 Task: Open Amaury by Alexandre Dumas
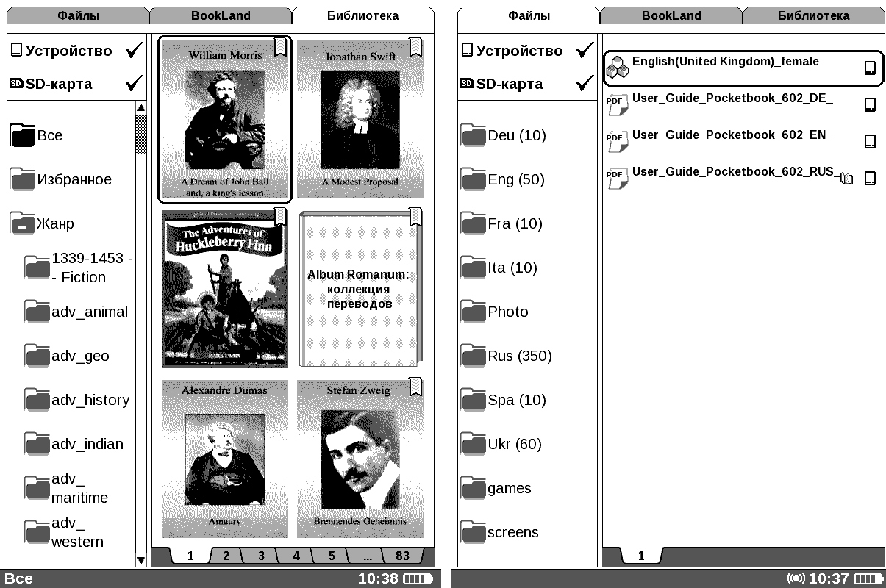[225, 459]
